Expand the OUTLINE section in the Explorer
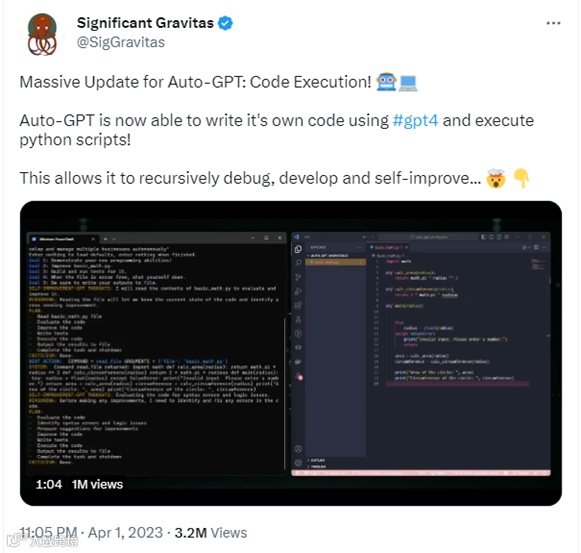The width and height of the screenshot is (581, 553). (x=317, y=460)
